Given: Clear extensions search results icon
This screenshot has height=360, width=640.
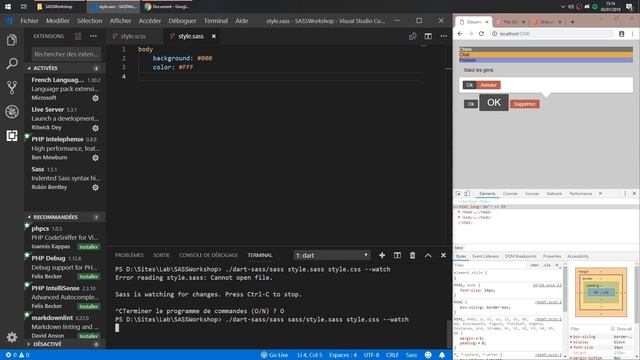Looking at the screenshot, I should click(78, 36).
